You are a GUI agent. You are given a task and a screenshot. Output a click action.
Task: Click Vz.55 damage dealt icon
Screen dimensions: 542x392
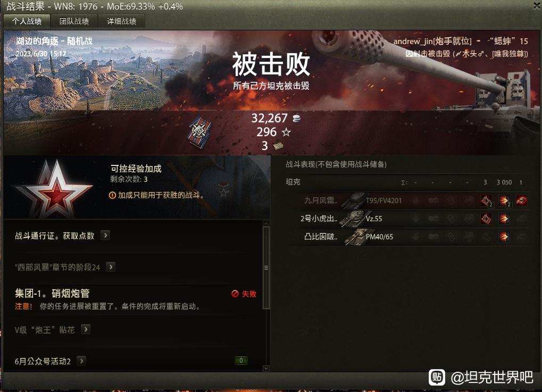[504, 219]
